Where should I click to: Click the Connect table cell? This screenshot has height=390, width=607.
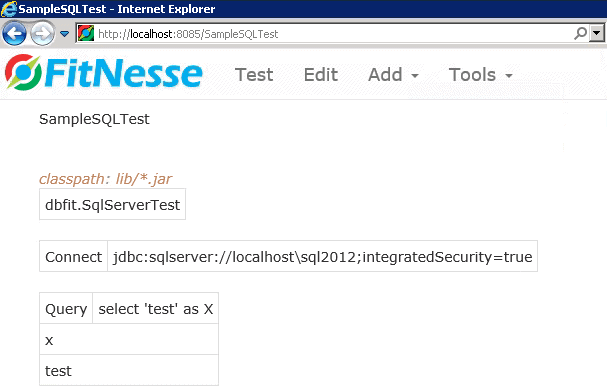tap(74, 256)
